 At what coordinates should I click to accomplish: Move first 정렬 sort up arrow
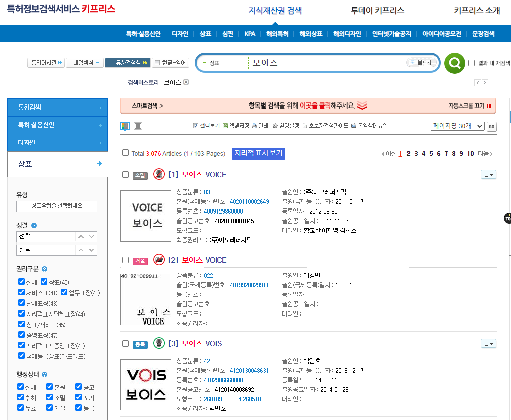click(81, 236)
